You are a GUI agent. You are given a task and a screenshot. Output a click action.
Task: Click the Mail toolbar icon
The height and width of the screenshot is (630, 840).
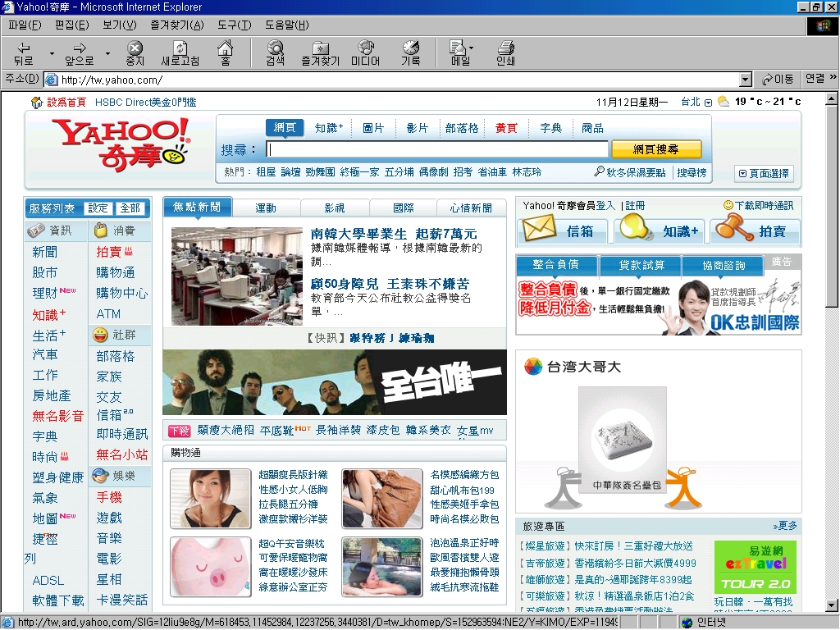tap(458, 47)
